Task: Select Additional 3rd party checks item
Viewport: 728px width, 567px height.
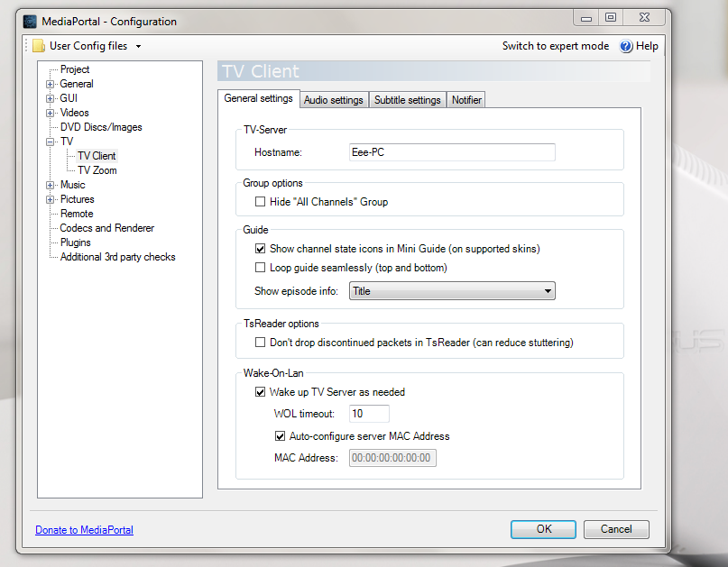Action: [x=118, y=257]
